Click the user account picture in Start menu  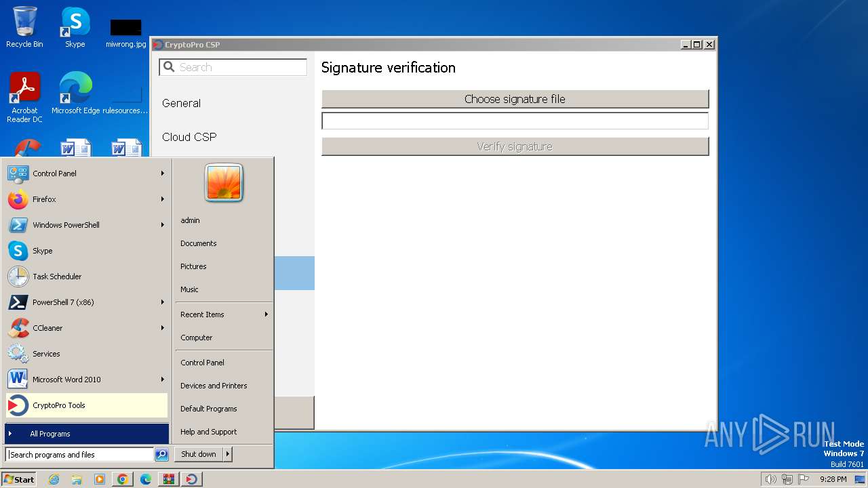[x=224, y=183]
